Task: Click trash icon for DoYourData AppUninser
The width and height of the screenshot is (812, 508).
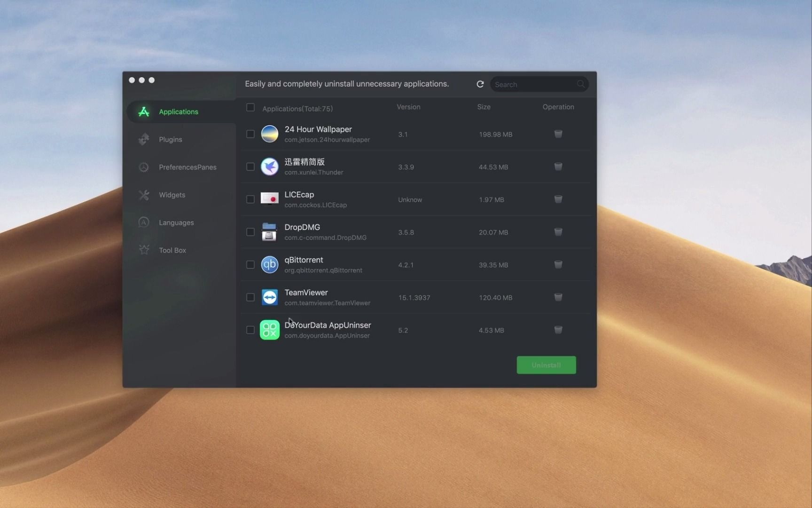Action: pyautogui.click(x=558, y=330)
